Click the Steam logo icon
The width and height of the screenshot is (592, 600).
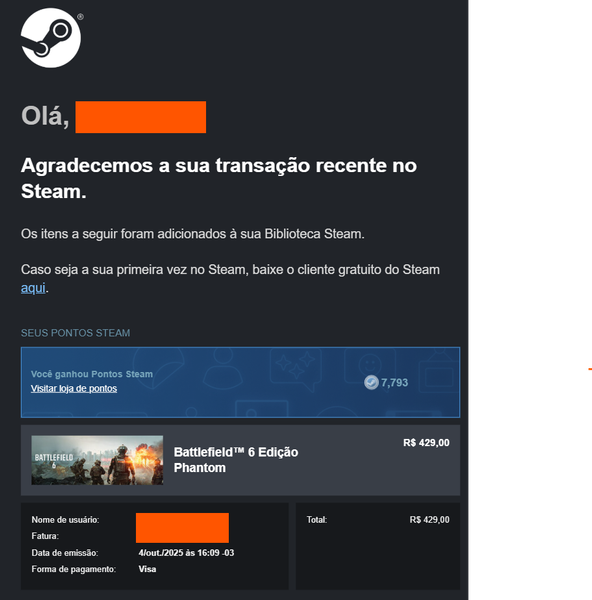pyautogui.click(x=51, y=38)
